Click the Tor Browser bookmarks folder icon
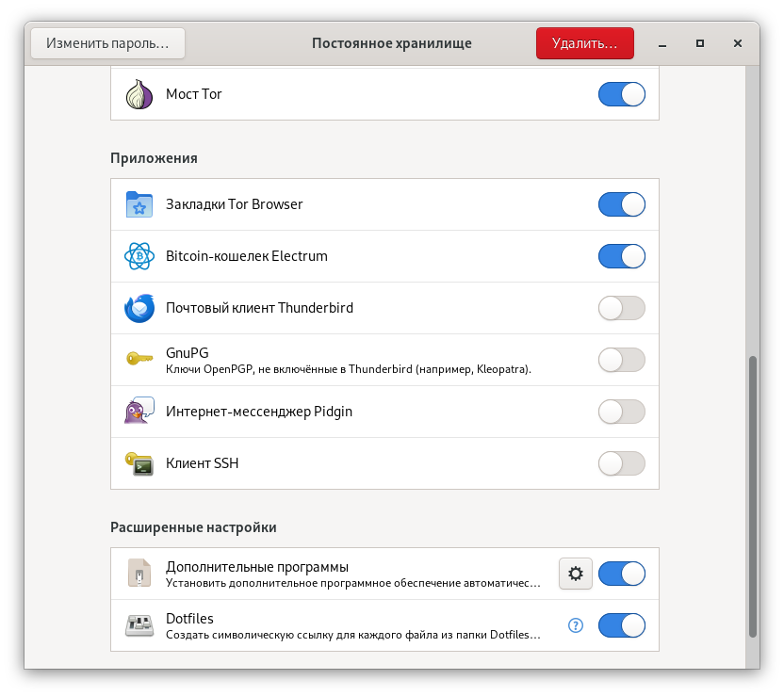 coord(139,204)
